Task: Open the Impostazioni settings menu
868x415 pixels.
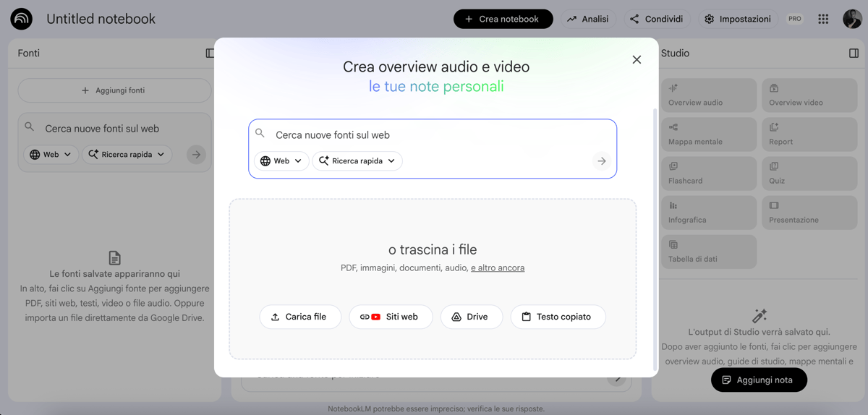Action: pyautogui.click(x=738, y=19)
